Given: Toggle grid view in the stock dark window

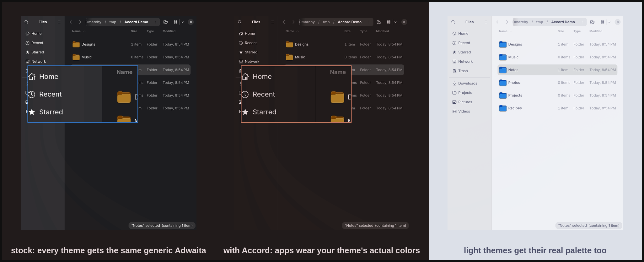Looking at the screenshot, I should pos(175,22).
